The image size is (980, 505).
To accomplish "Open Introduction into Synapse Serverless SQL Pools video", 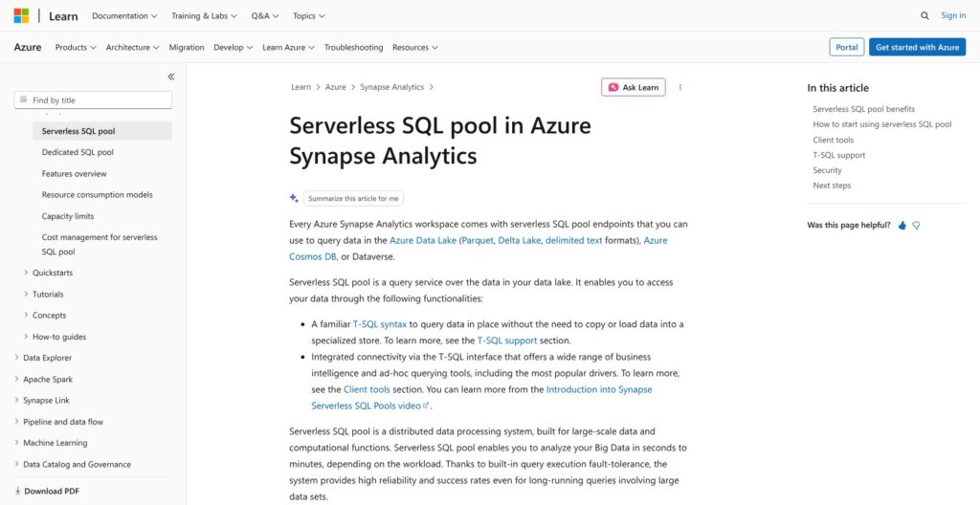I will tap(481, 398).
